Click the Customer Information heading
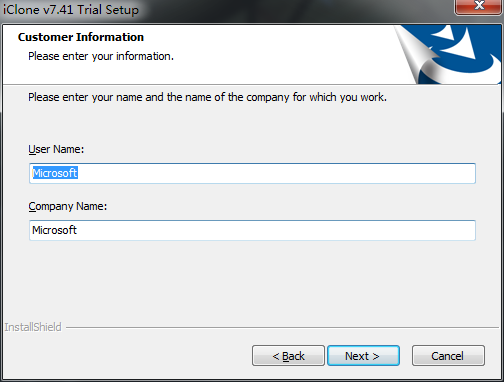Image resolution: width=504 pixels, height=382 pixels. pos(81,37)
